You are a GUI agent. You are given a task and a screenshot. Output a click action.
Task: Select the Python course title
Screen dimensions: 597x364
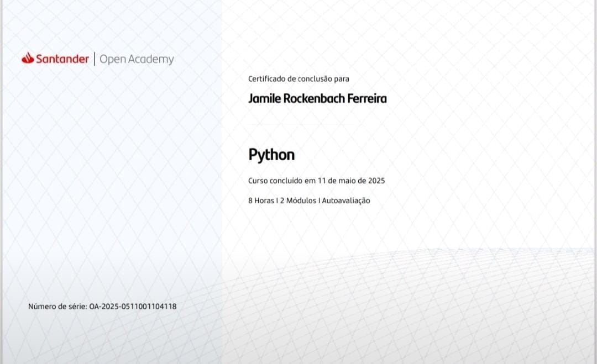click(271, 155)
